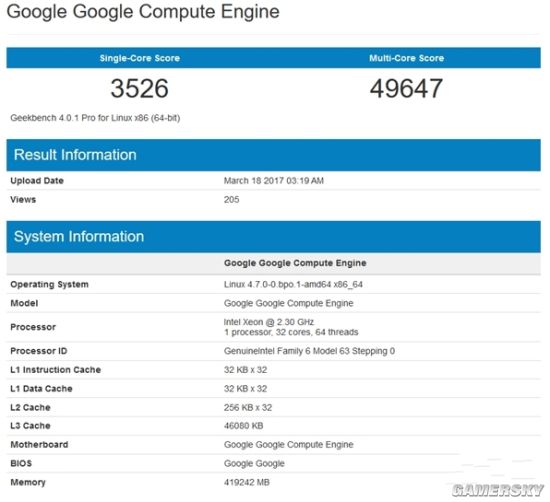The width and height of the screenshot is (550, 502).
Task: Select the Single-Core Score header
Action: (140, 58)
